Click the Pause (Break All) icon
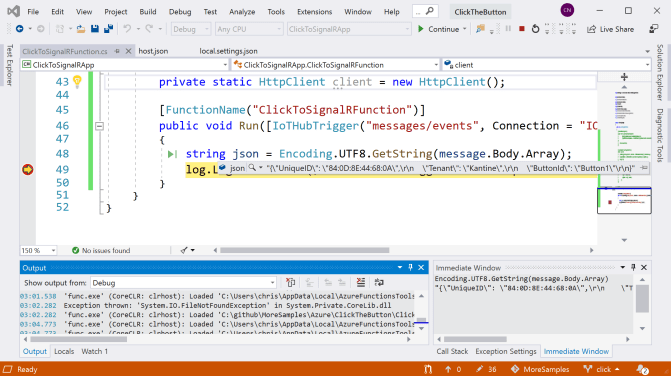Image resolution: width=671 pixels, height=376 pixels. click(508, 29)
